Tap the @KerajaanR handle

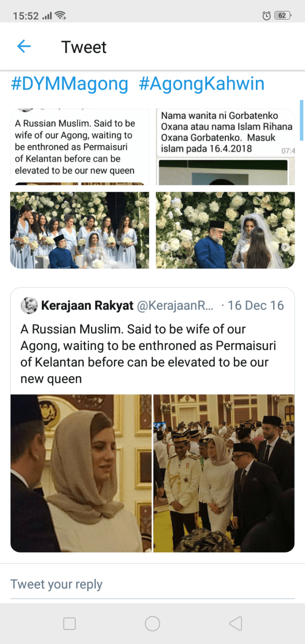pos(175,306)
